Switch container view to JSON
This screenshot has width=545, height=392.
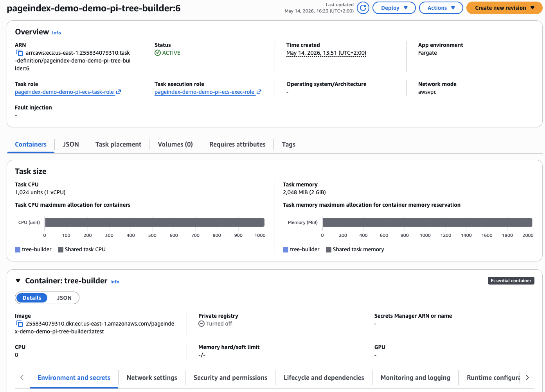coord(64,298)
